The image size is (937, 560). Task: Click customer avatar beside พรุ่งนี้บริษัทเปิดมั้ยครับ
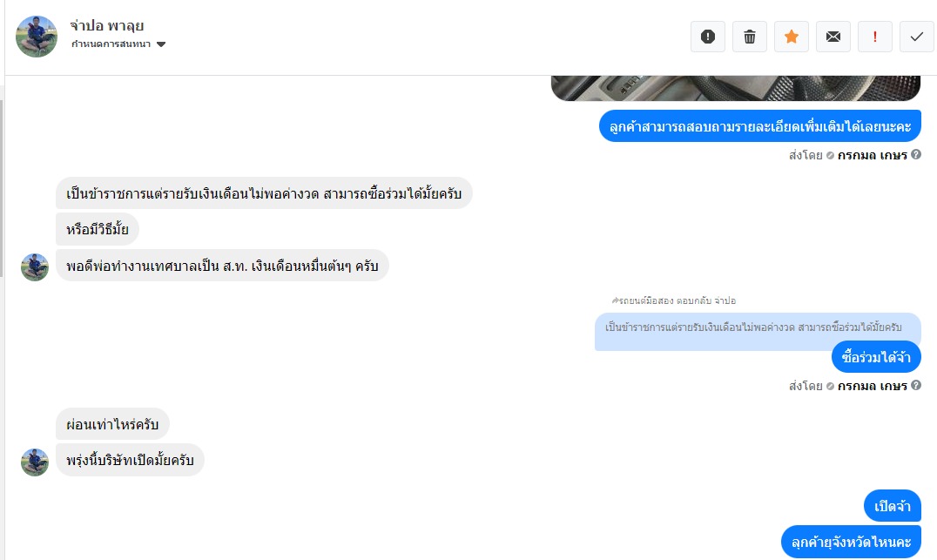(35, 462)
